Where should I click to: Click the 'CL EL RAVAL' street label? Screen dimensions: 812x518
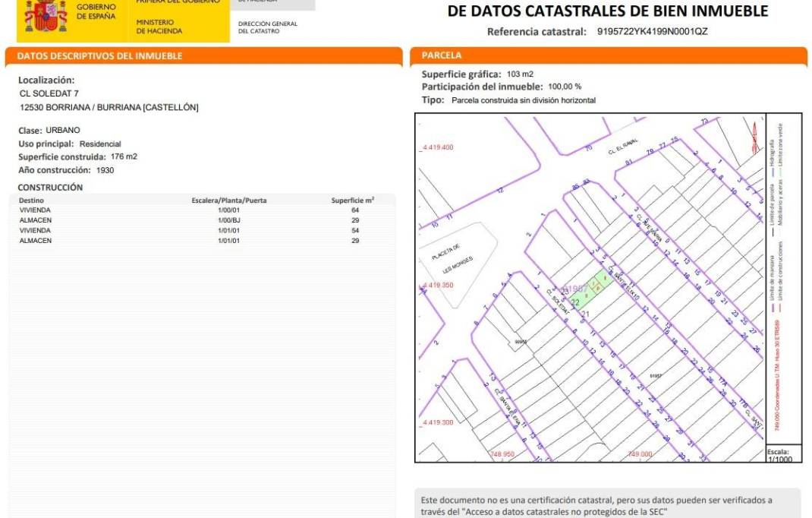tap(623, 147)
